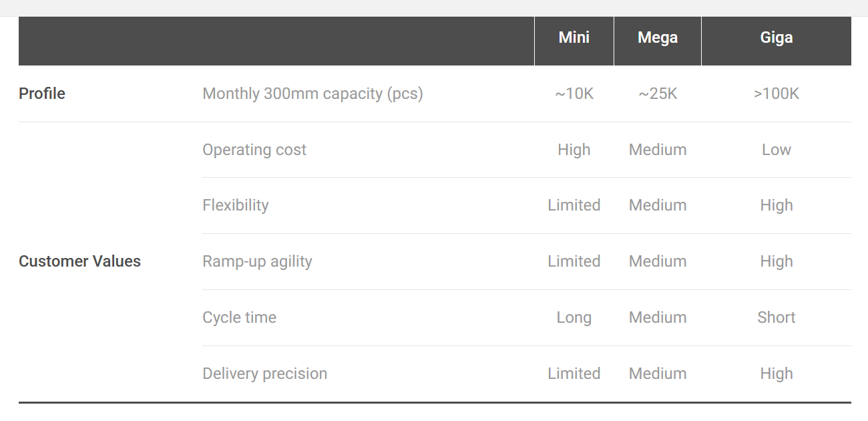Select the ~25K capacity value
This screenshot has width=868, height=421.
658,94
